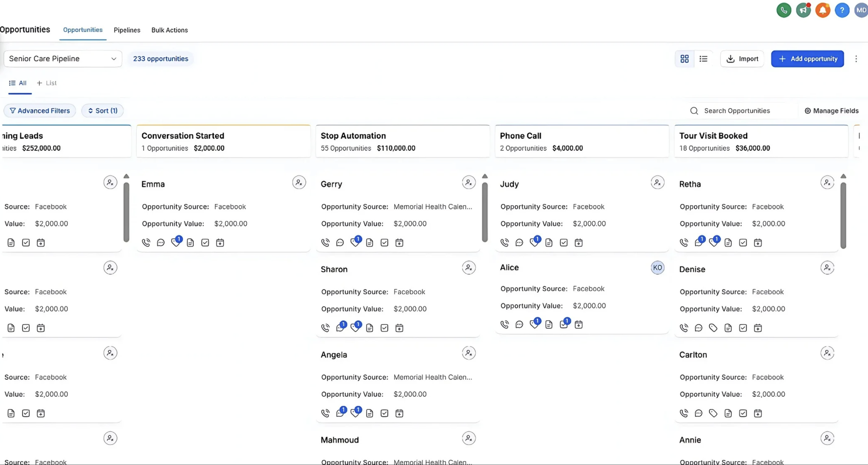Open the calendar icon on Carlton's card
The height and width of the screenshot is (465, 868).
click(x=758, y=413)
